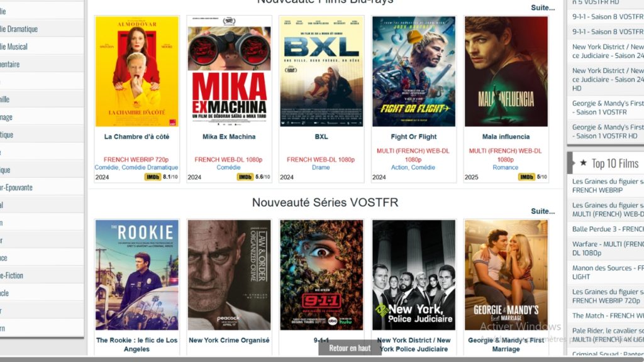Open New York Crime Organisé title link
The height and width of the screenshot is (362, 644).
[x=229, y=340]
